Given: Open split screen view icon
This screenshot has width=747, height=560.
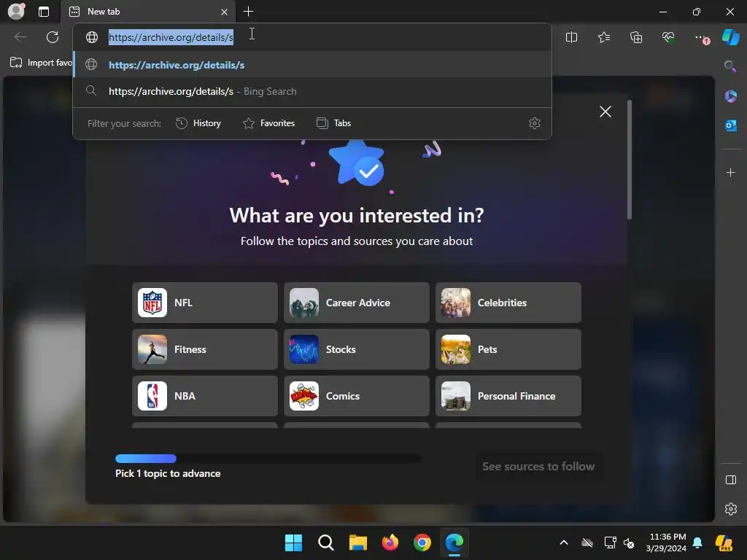Looking at the screenshot, I should (x=571, y=37).
